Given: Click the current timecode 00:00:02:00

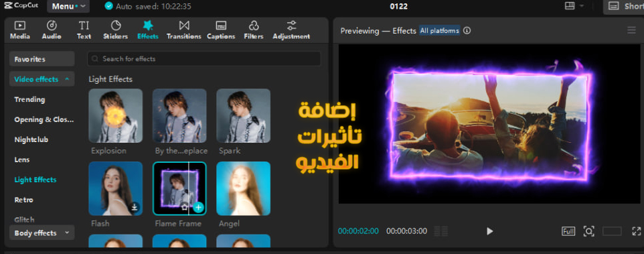Looking at the screenshot, I should point(358,231).
